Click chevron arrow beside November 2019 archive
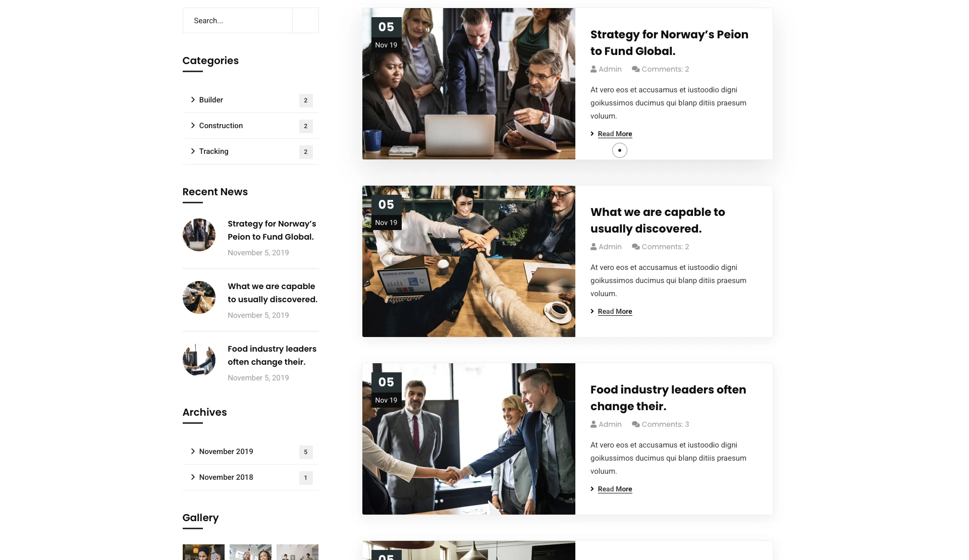 point(193,452)
